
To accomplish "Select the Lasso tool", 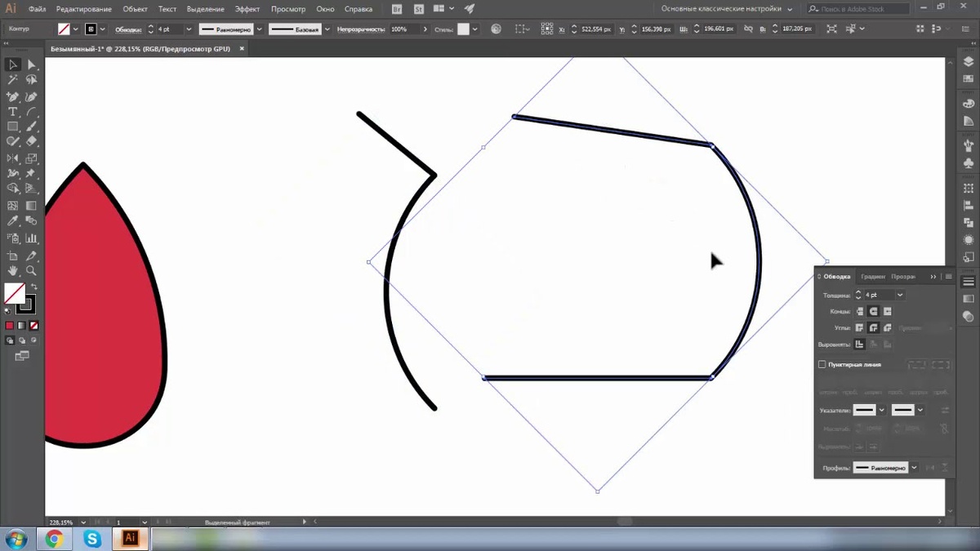I will [31, 80].
